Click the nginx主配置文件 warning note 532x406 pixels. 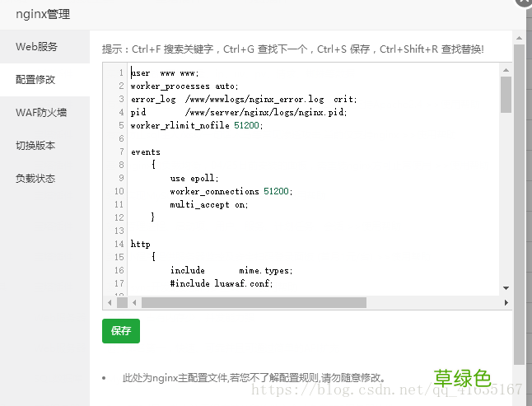254,377
